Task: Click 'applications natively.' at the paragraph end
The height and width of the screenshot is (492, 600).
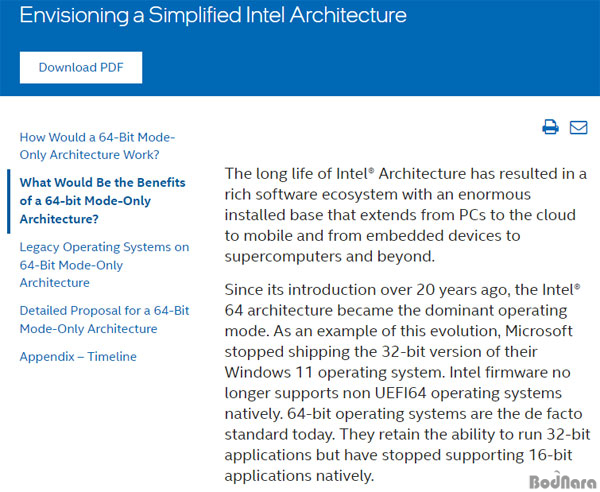Action: [299, 476]
